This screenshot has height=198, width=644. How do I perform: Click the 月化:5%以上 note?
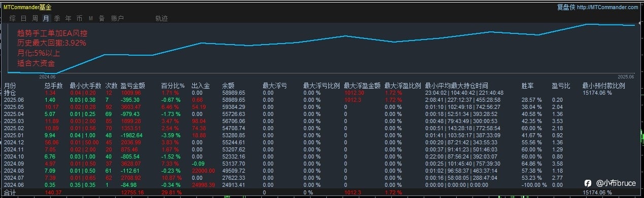click(39, 53)
